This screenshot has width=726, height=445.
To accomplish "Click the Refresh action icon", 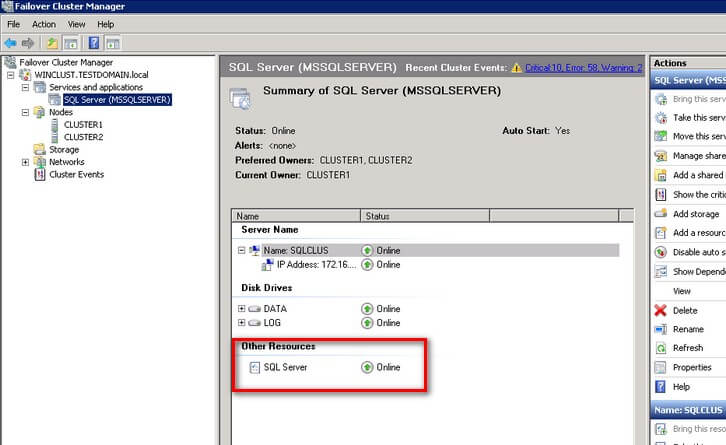I will tap(660, 348).
